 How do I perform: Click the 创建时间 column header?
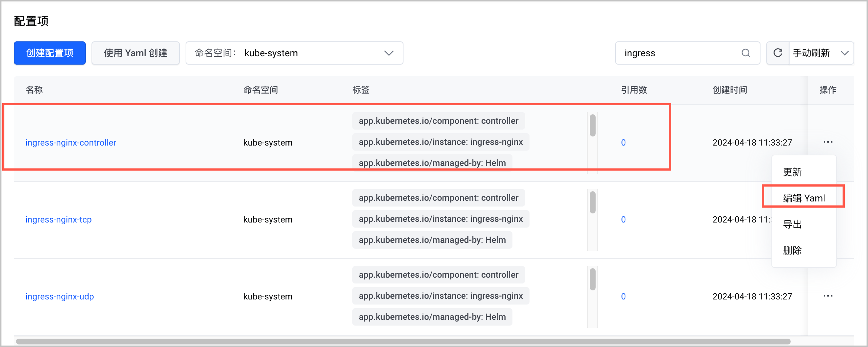click(x=730, y=90)
